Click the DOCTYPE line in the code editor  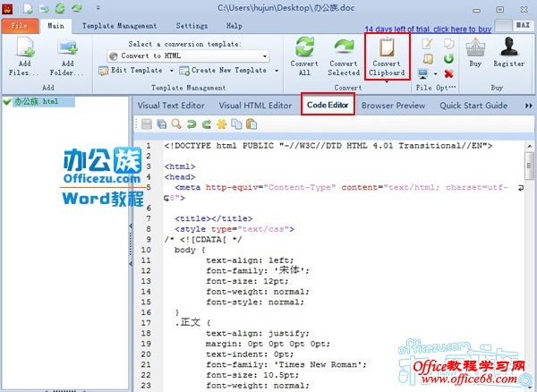328,146
